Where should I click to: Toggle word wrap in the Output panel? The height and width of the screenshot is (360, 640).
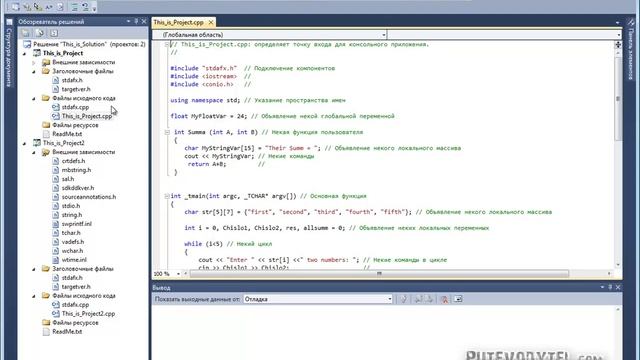458,299
